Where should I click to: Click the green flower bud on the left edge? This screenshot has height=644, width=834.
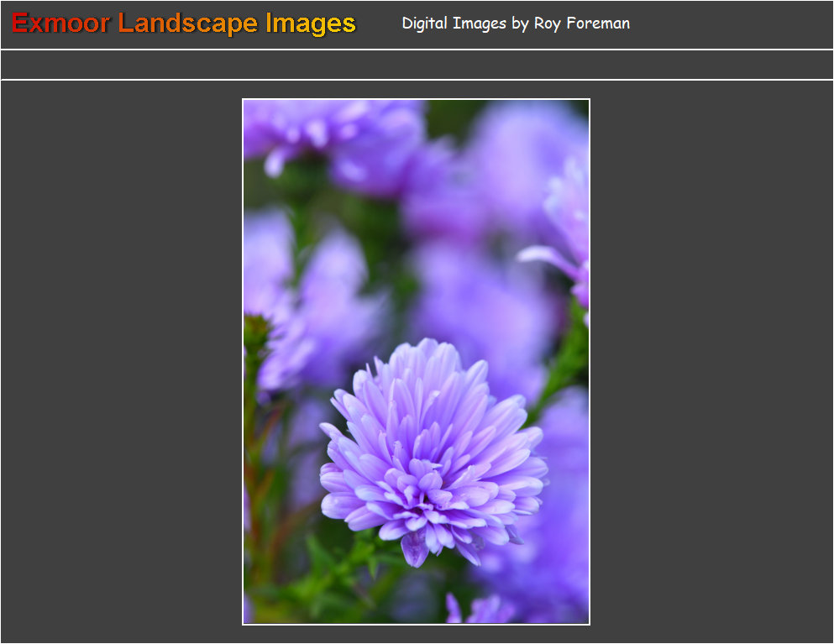[255, 330]
